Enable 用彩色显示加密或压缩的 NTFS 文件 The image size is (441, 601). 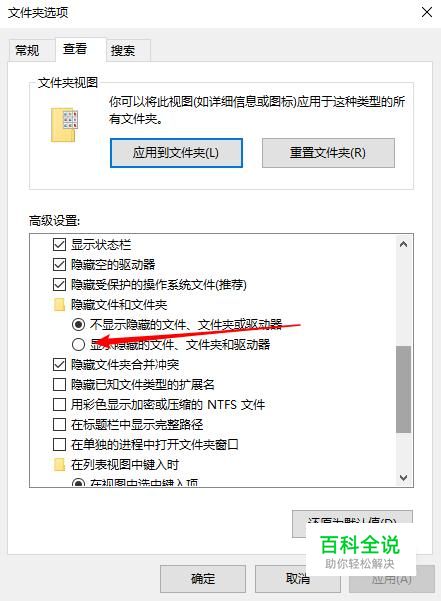[x=59, y=404]
